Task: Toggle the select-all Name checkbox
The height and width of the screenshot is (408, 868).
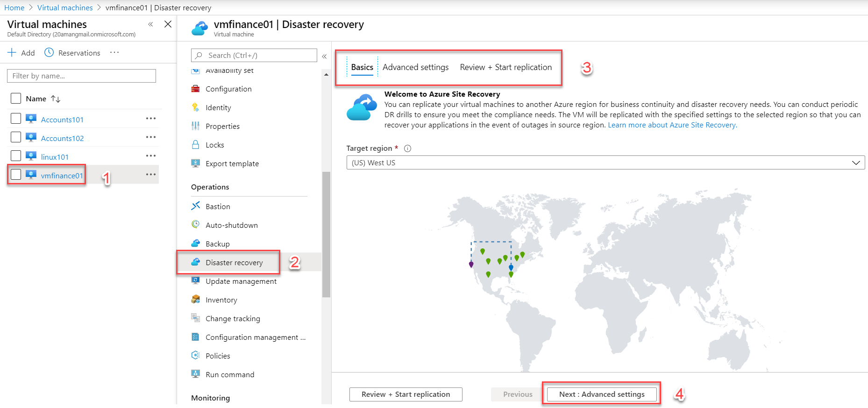Action: pos(16,98)
